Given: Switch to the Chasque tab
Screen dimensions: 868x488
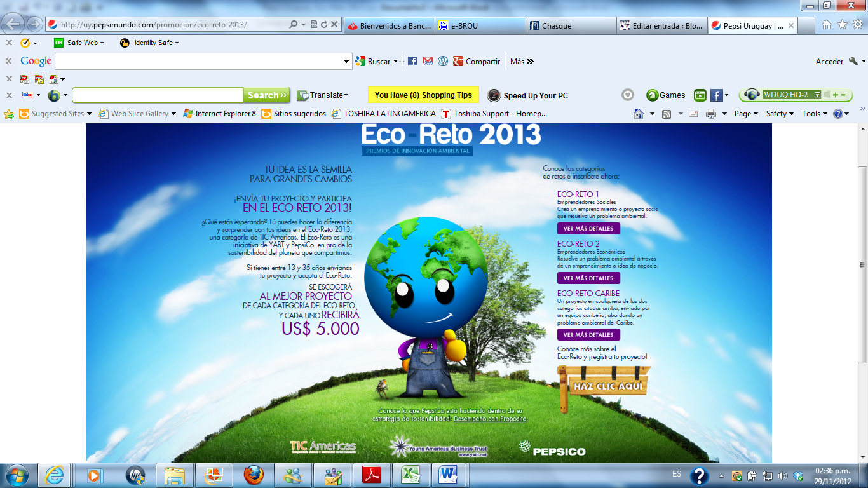Looking at the screenshot, I should (x=570, y=26).
